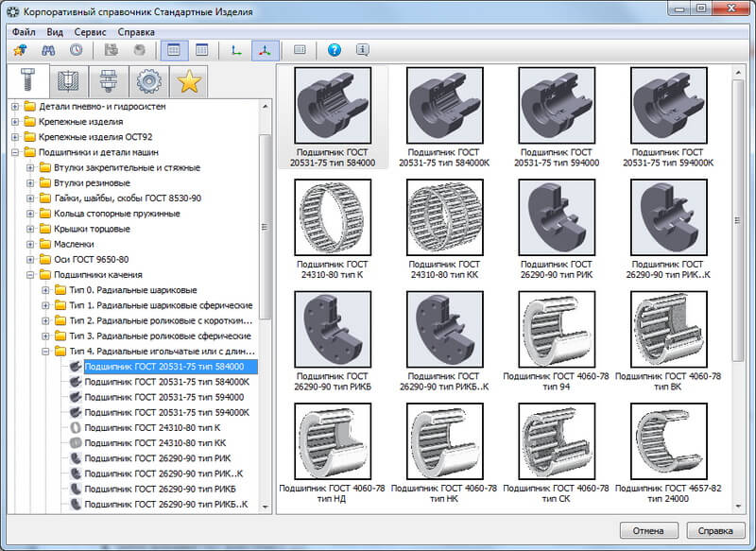Image resolution: width=756 pixels, height=551 pixels.
Task: Switch to the bolt fasteners tab
Action: pos(28,80)
